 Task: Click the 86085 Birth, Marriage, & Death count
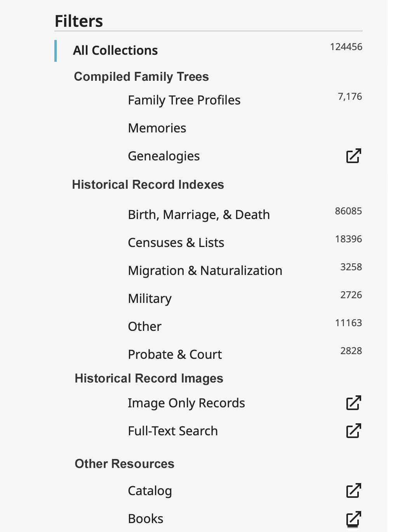[x=348, y=211]
